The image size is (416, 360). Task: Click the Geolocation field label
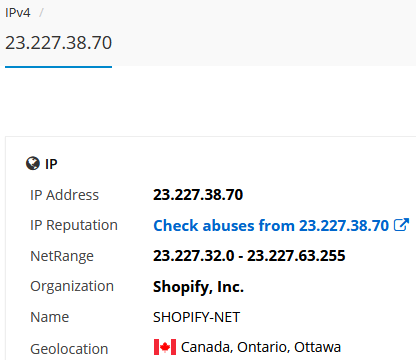tap(69, 349)
